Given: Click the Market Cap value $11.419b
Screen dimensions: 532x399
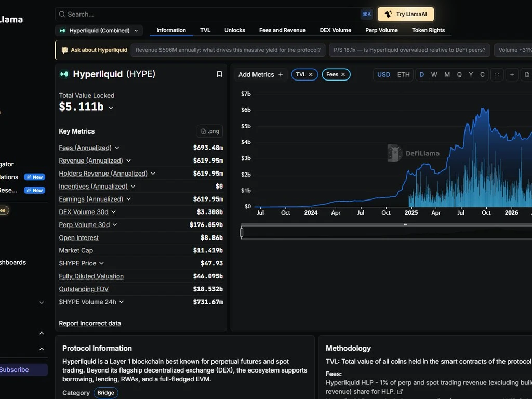Looking at the screenshot, I should pos(208,250).
